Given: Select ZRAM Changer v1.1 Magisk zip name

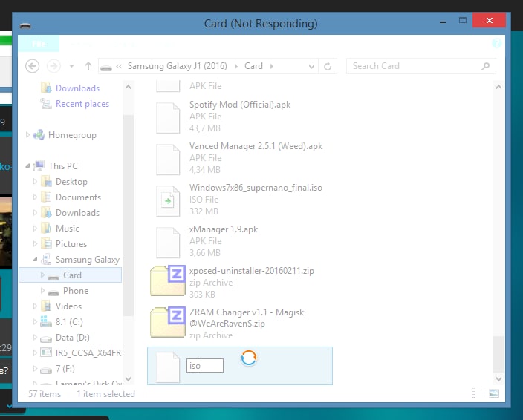Looking at the screenshot, I should (247, 318).
